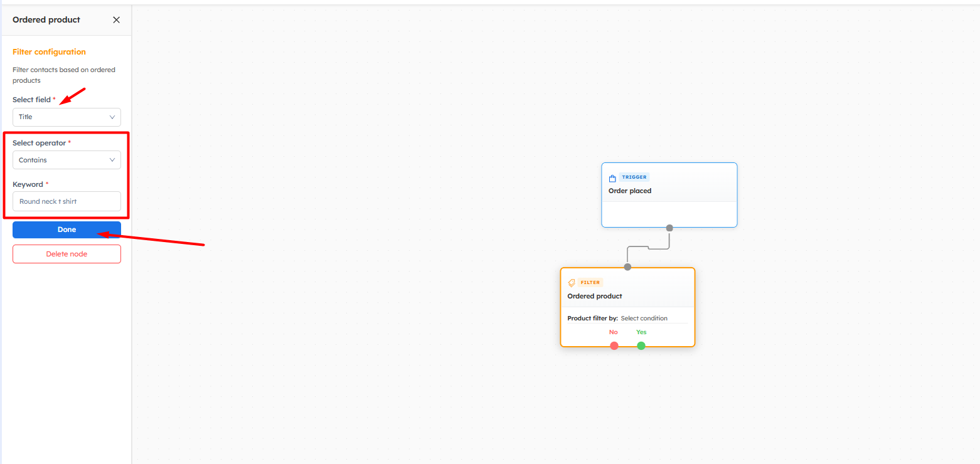Click the shopping bag icon in Trigger node
980x464 pixels.
point(612,178)
